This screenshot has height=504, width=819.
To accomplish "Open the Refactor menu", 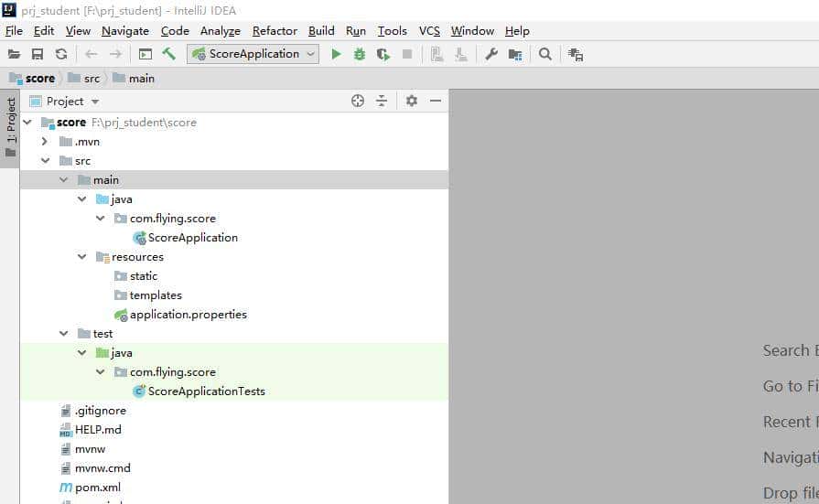I will (275, 31).
